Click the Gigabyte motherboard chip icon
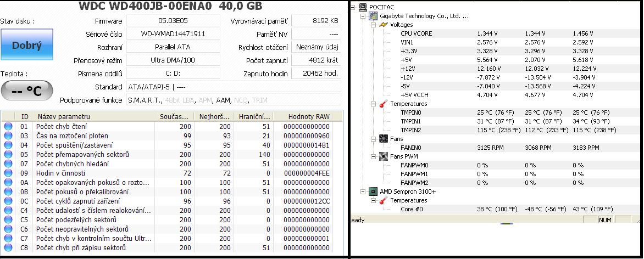This screenshot has width=644, height=259. (x=373, y=16)
